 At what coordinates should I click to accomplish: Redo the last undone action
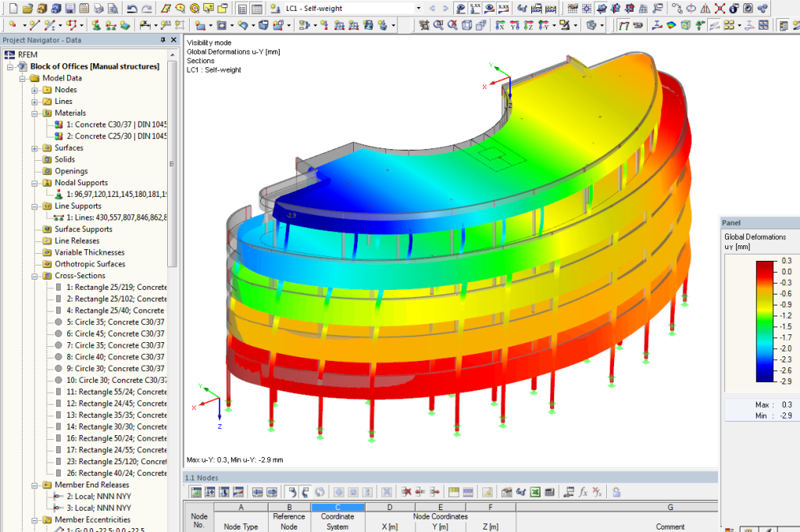[146, 8]
